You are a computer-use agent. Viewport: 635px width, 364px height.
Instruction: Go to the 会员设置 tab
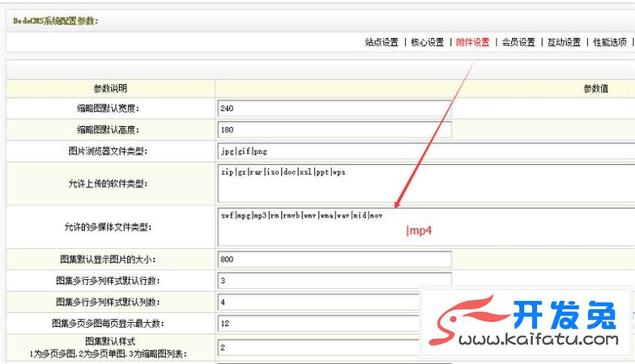coord(518,42)
